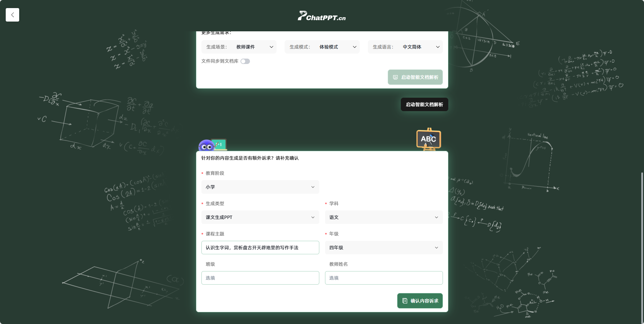
Task: Click the faded green 启动智能文档解析 button
Action: (415, 77)
